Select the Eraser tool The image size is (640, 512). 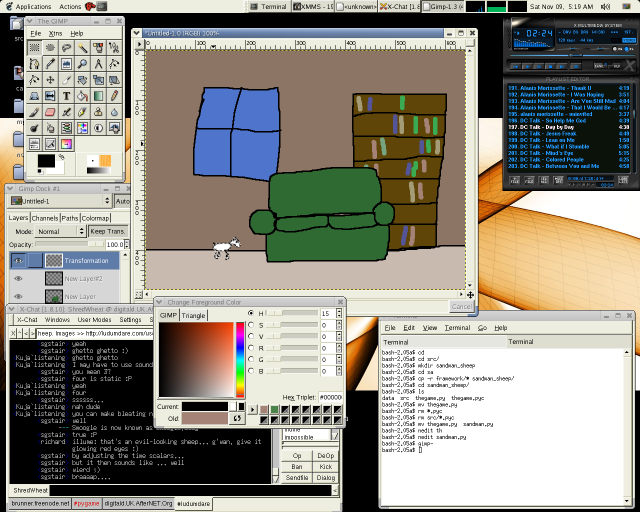click(x=50, y=111)
